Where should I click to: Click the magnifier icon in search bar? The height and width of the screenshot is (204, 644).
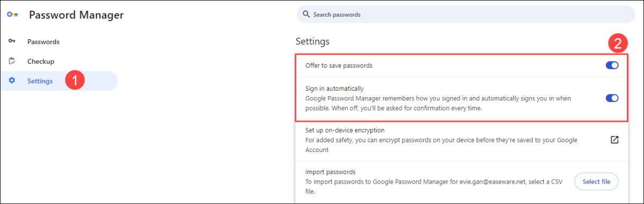(x=306, y=14)
